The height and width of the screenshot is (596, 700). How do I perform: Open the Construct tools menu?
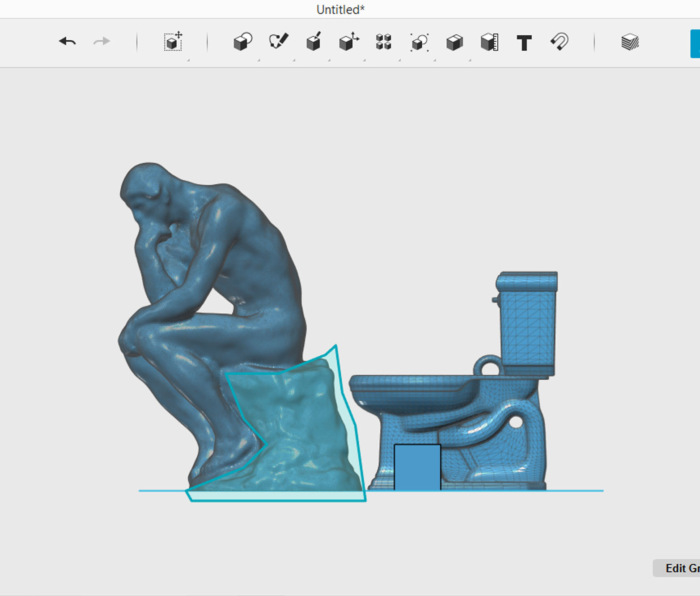coord(314,42)
